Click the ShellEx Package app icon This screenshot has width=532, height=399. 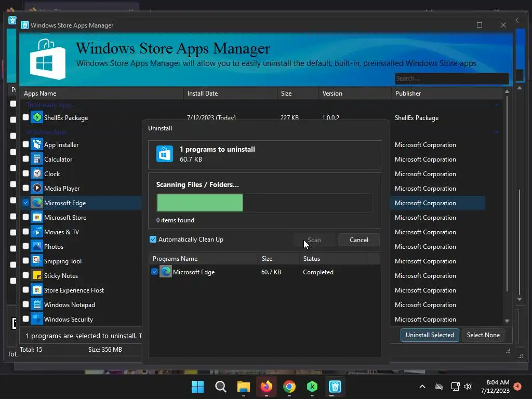37,117
